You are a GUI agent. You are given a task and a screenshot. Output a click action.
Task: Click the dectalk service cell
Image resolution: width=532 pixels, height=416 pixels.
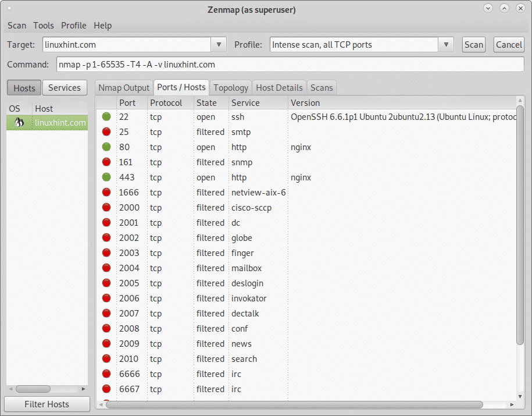(x=245, y=314)
